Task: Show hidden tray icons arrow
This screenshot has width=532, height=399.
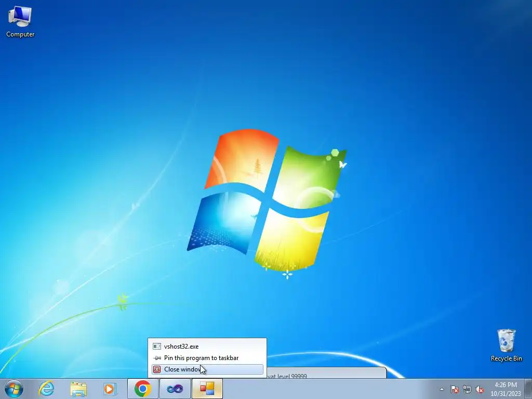Action: 442,389
